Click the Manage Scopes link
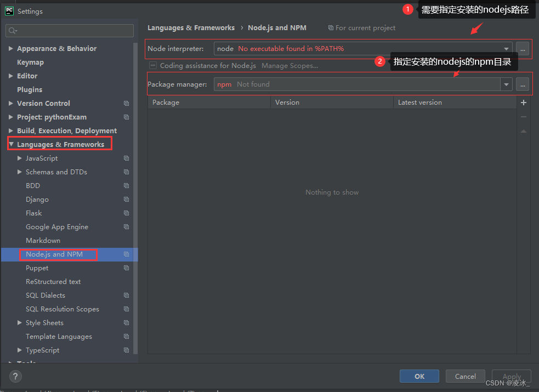 (x=290, y=66)
